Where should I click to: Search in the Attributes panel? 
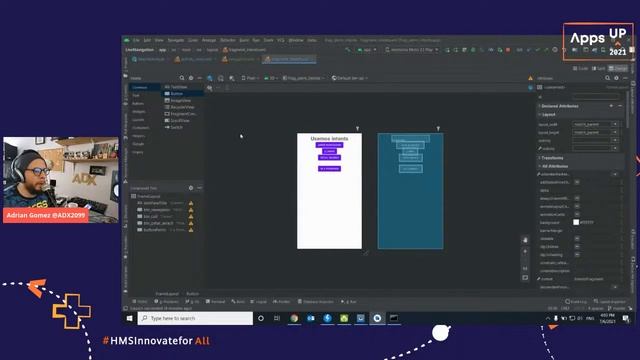[x=608, y=78]
